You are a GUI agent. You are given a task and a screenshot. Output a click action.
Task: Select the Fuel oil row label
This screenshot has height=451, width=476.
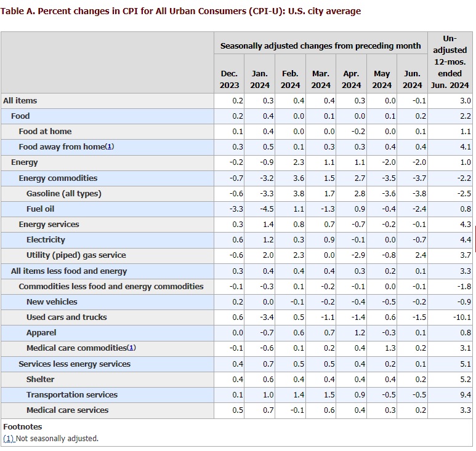41,209
